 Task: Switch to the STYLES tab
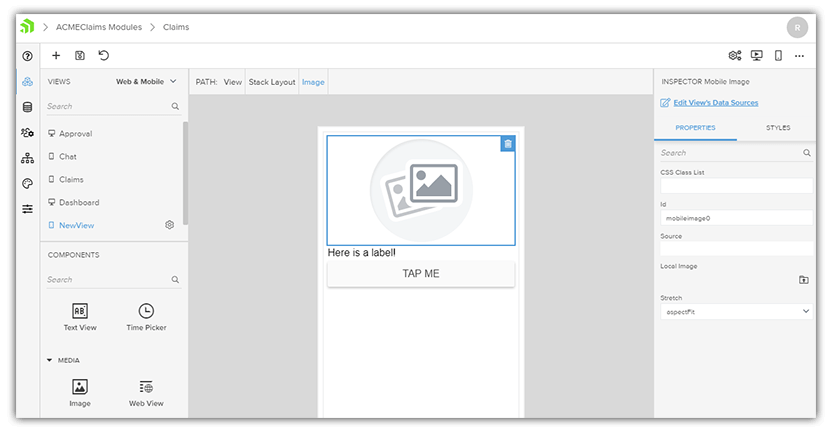pyautogui.click(x=777, y=128)
